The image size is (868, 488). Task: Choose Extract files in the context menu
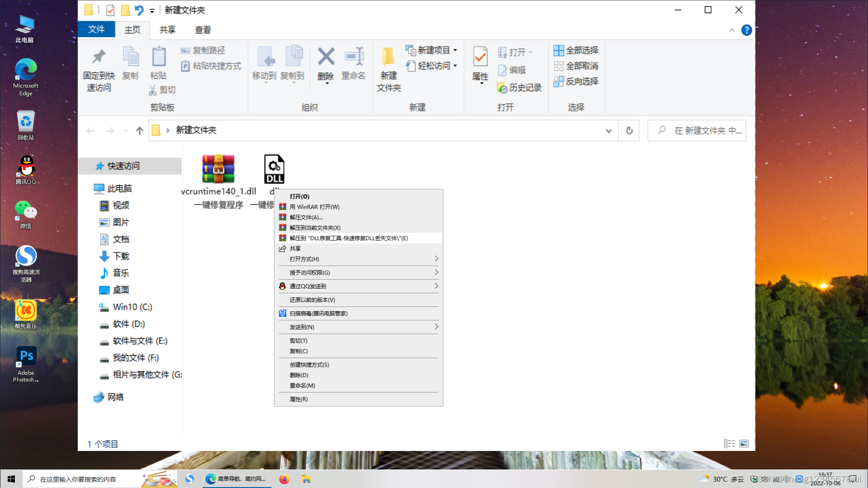(x=359, y=217)
